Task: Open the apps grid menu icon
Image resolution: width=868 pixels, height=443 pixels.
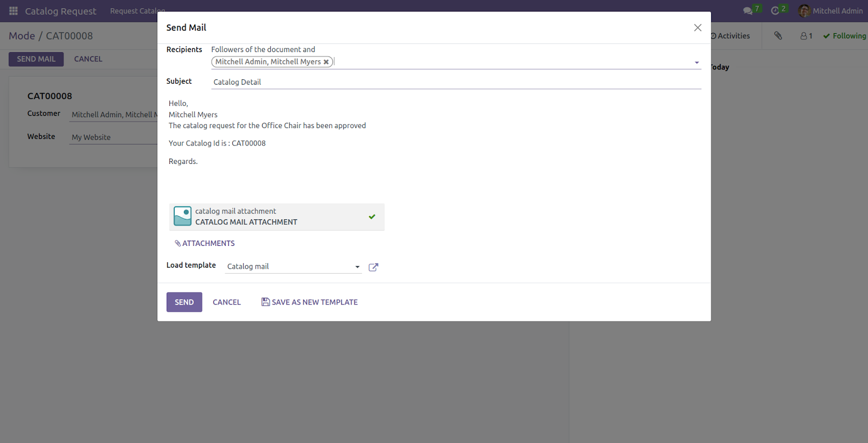Action: pyautogui.click(x=14, y=11)
